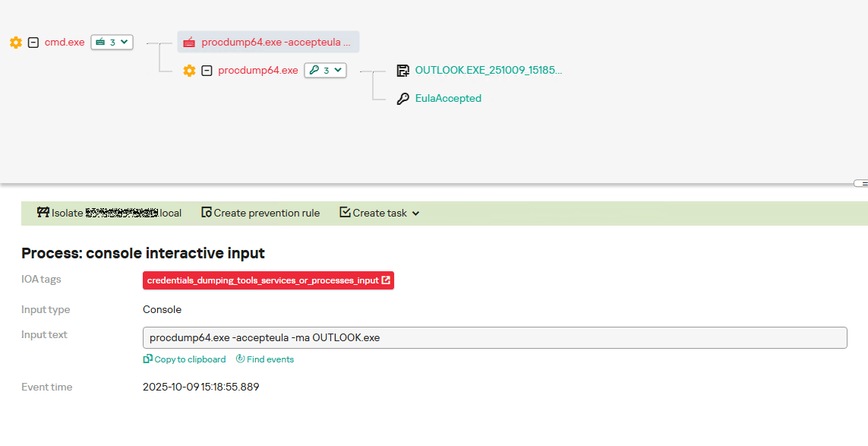The image size is (868, 446).
Task: Open the keyboard events dropdown on cmd.exe
Action: [112, 43]
